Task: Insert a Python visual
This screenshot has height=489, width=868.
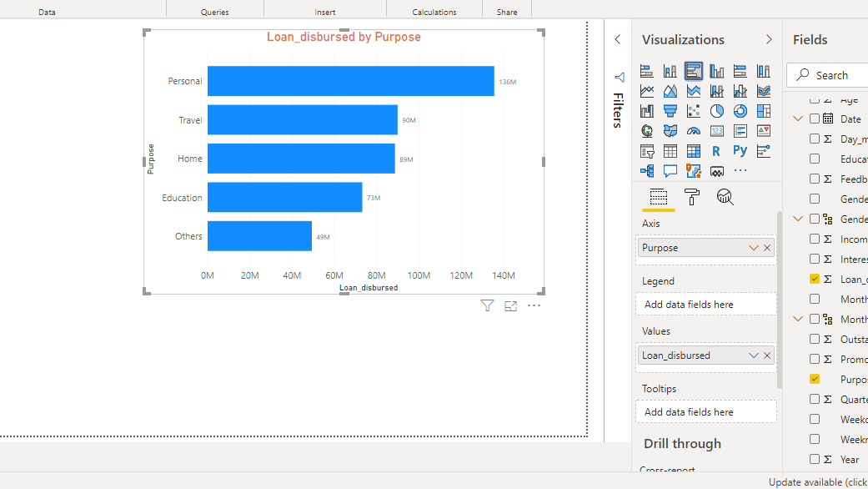Action: 740,151
